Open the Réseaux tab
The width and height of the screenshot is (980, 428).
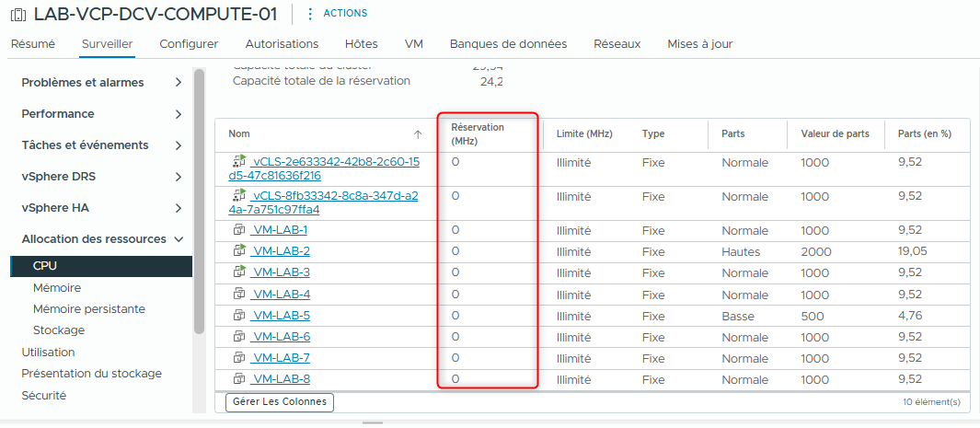click(617, 44)
